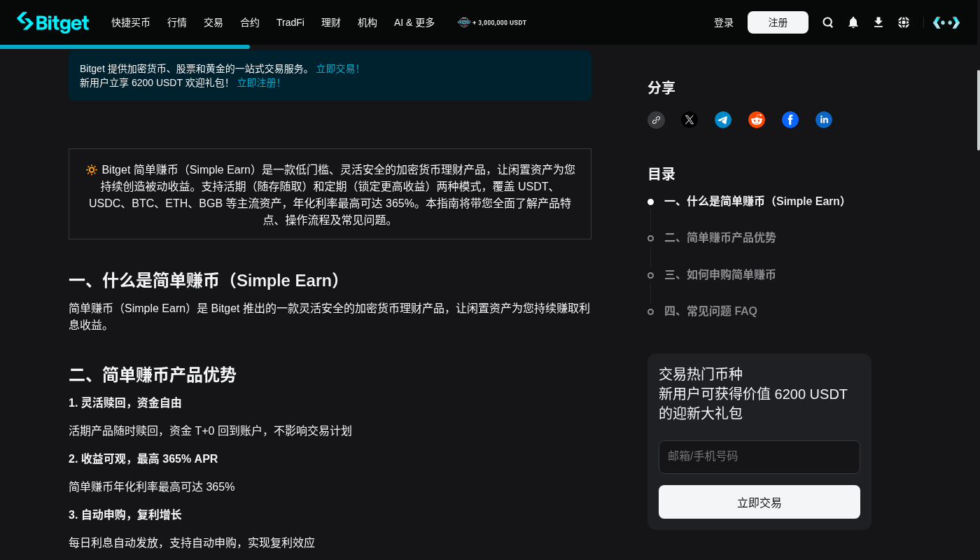
Task: Click the 立即交易 button in signup card
Action: 759,502
